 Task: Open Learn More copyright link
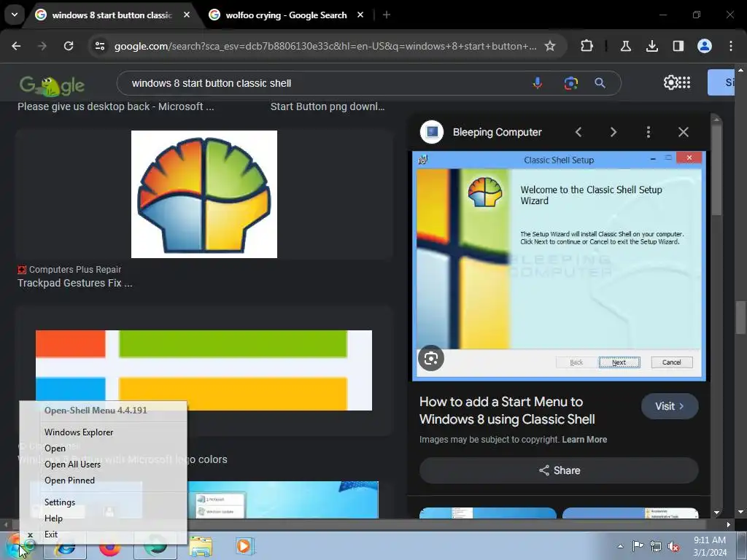coord(584,440)
